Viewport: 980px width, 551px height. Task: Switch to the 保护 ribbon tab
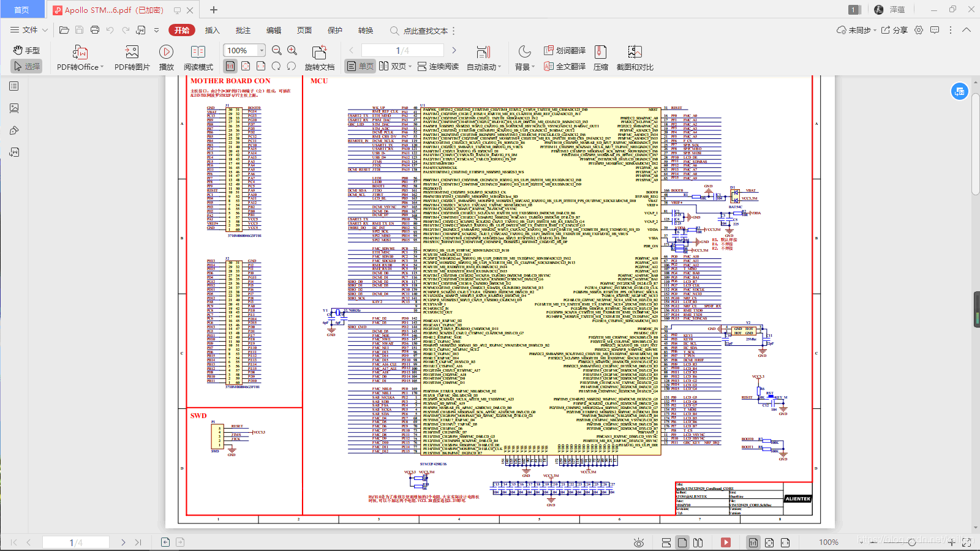point(335,30)
